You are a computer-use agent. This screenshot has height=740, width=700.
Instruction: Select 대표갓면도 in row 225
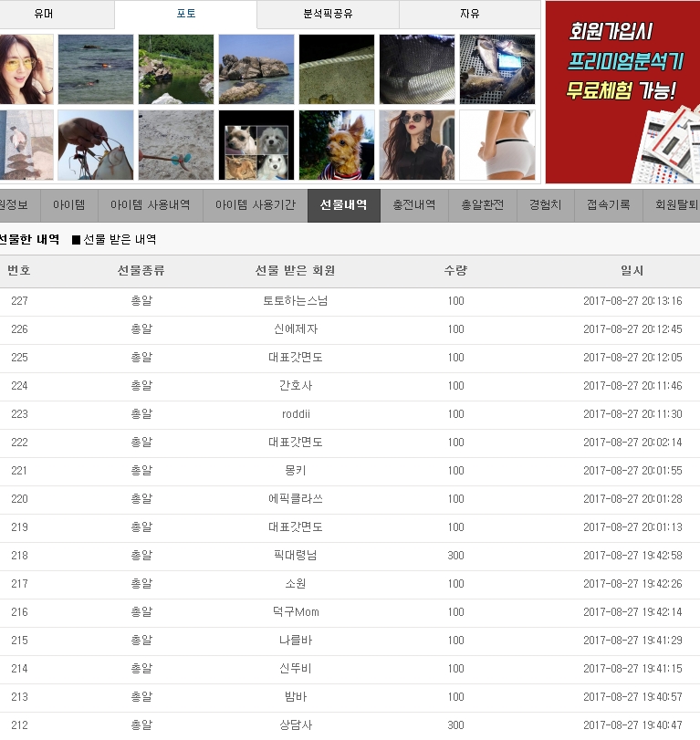click(x=296, y=358)
